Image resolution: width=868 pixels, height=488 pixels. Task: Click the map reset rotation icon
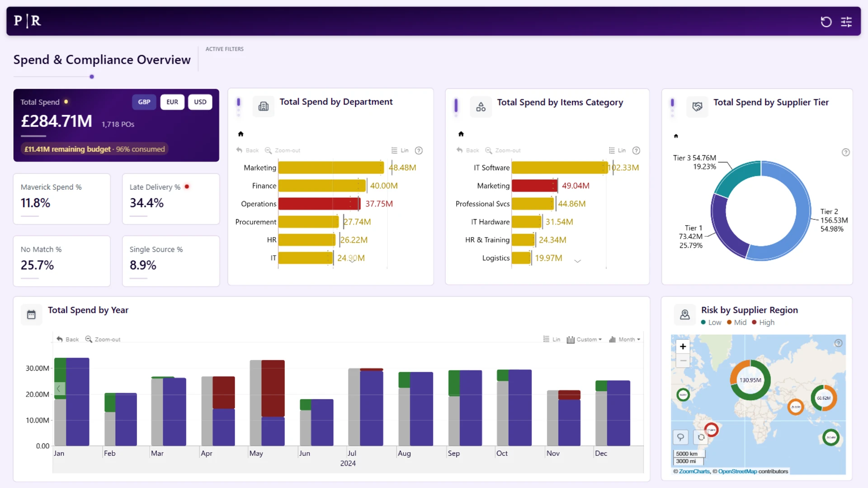[x=701, y=437]
